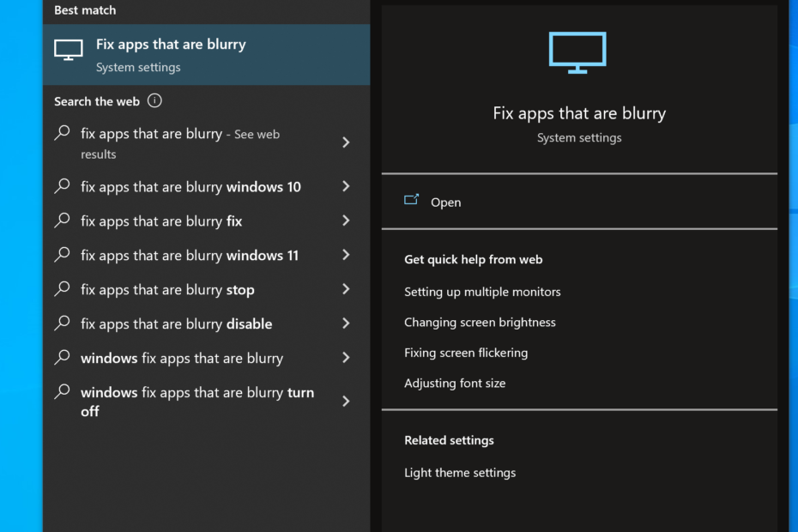
Task: Expand the arrow for 'See web results'
Action: (346, 142)
